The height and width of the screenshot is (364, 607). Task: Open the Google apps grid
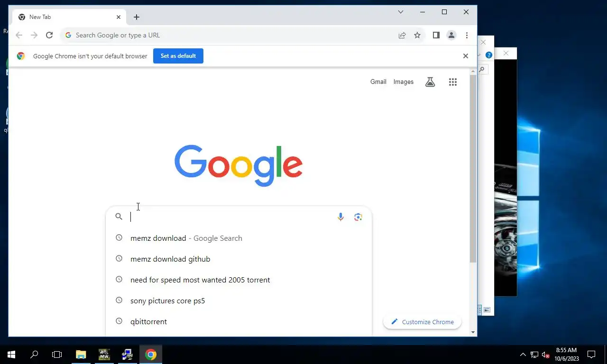[x=453, y=82]
